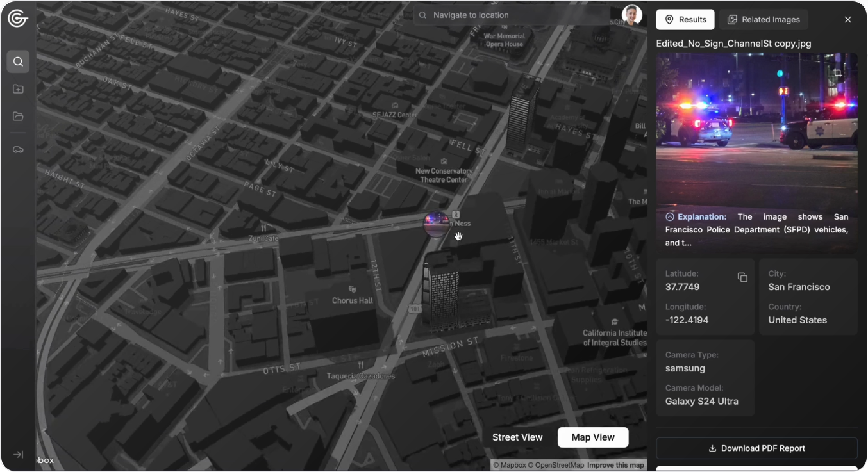This screenshot has height=472, width=868.
Task: Close the results panel
Action: 847,20
